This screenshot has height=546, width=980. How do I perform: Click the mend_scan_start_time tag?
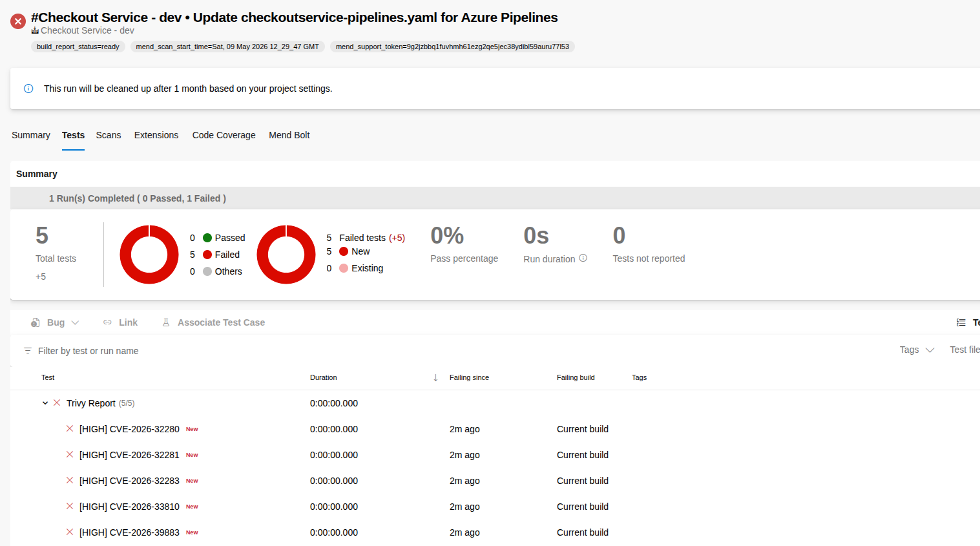tap(227, 47)
